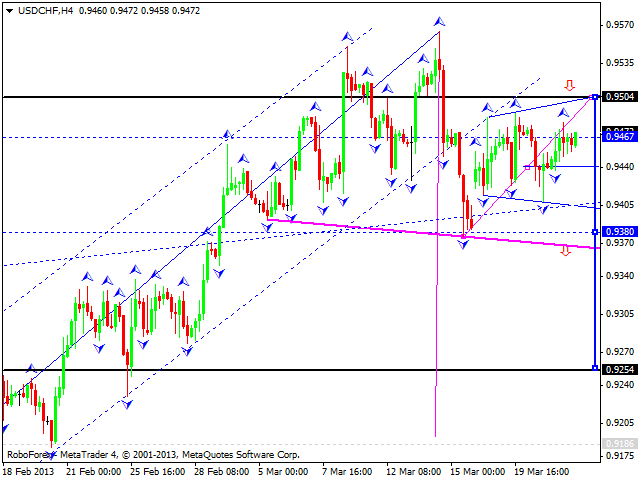The image size is (640, 480).
Task: Click the up fractal arrow above 28 Feb spike
Action: 226,133
